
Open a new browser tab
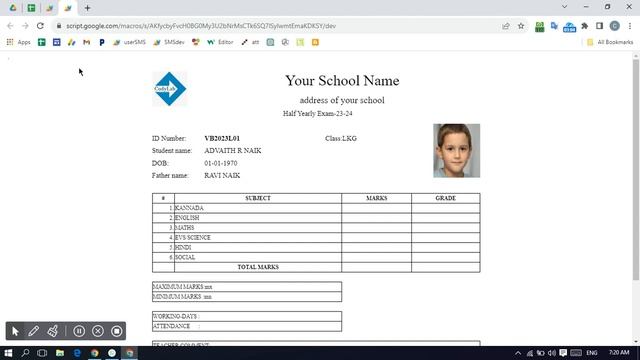coord(87,8)
